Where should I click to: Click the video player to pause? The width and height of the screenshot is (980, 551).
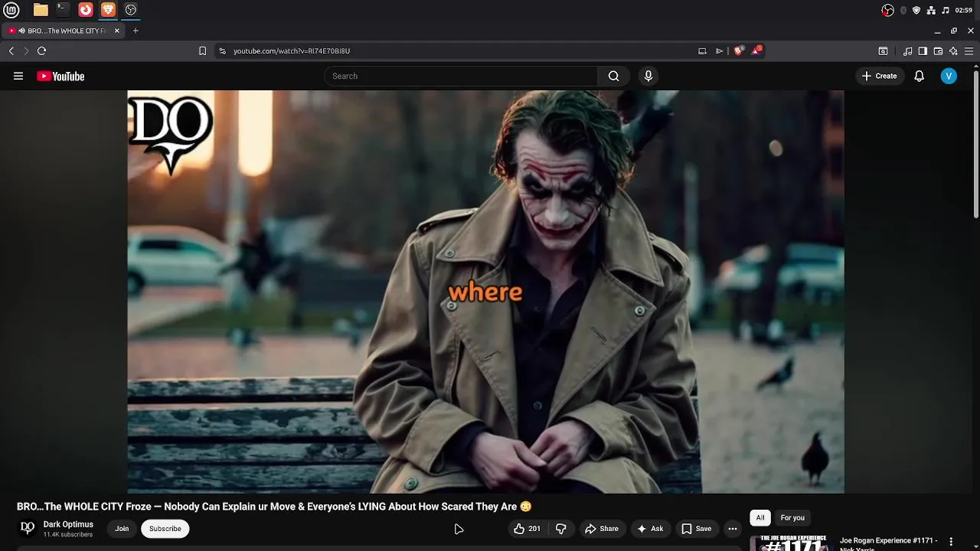point(485,292)
